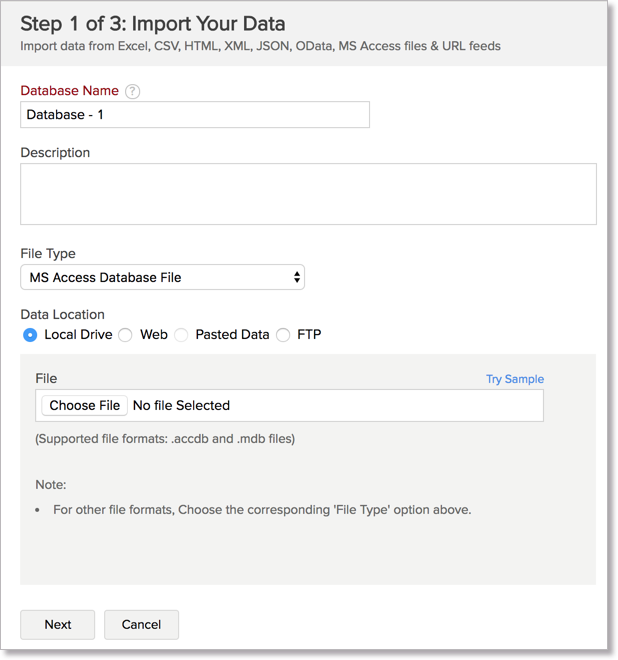618x660 pixels.
Task: Open the Try Sample link
Action: [x=515, y=379]
